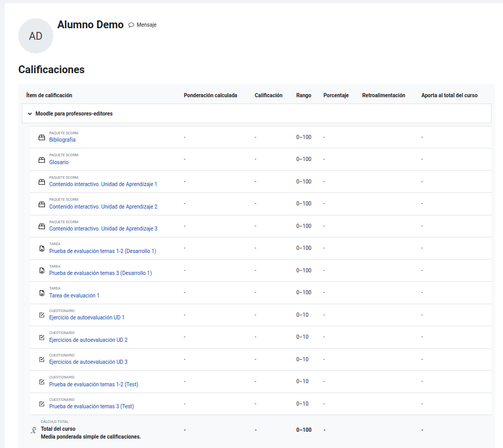Screen dimensions: 503x448
Task: Open Ejercicios de autoevaluación UD 2
Action: 88,340
